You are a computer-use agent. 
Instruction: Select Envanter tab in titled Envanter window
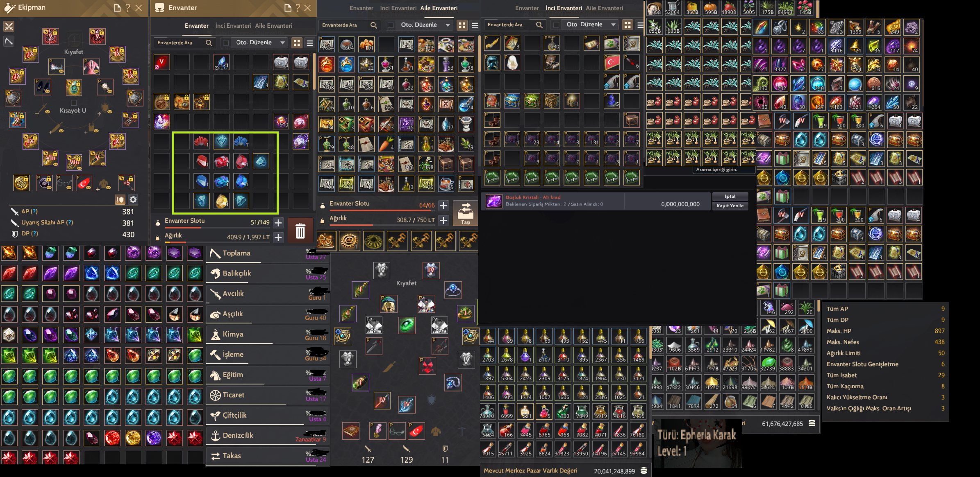coord(197,25)
